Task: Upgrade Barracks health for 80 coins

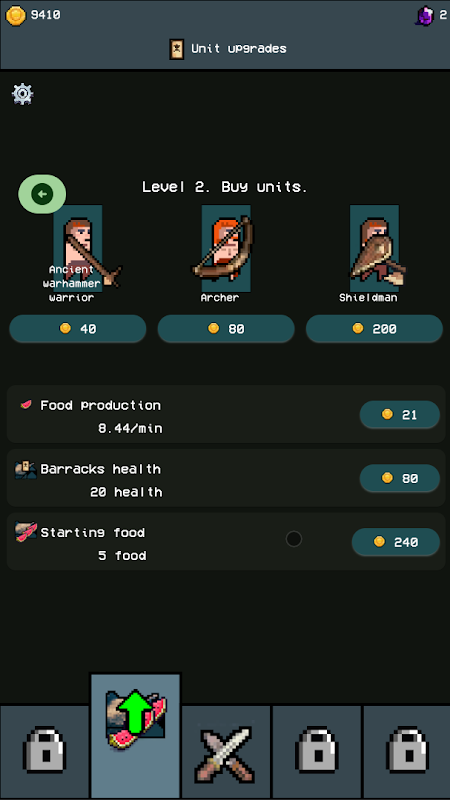Action: [399, 478]
